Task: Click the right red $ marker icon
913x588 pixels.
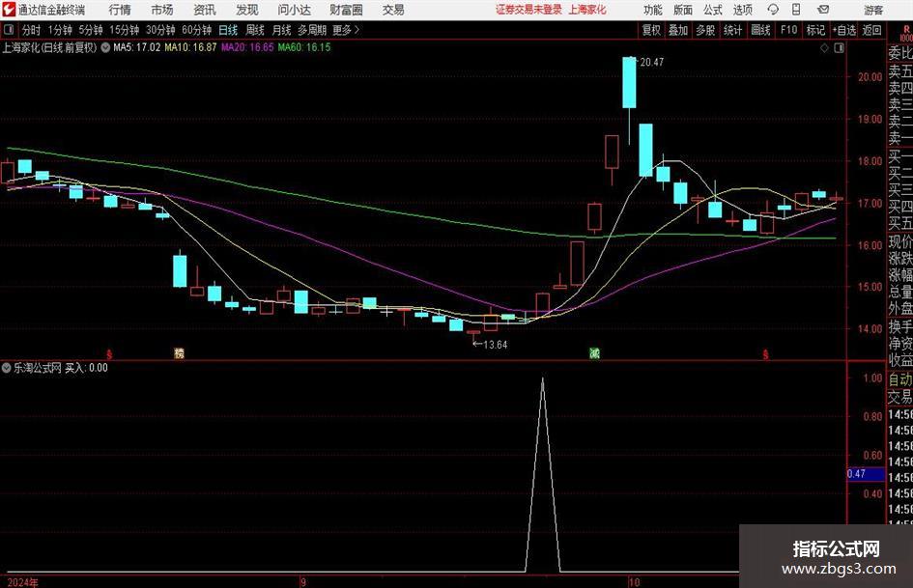Action: coord(766,353)
